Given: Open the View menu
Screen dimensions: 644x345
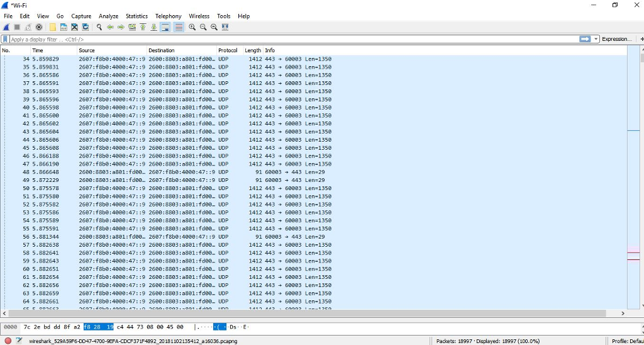Looking at the screenshot, I should click(x=43, y=16).
